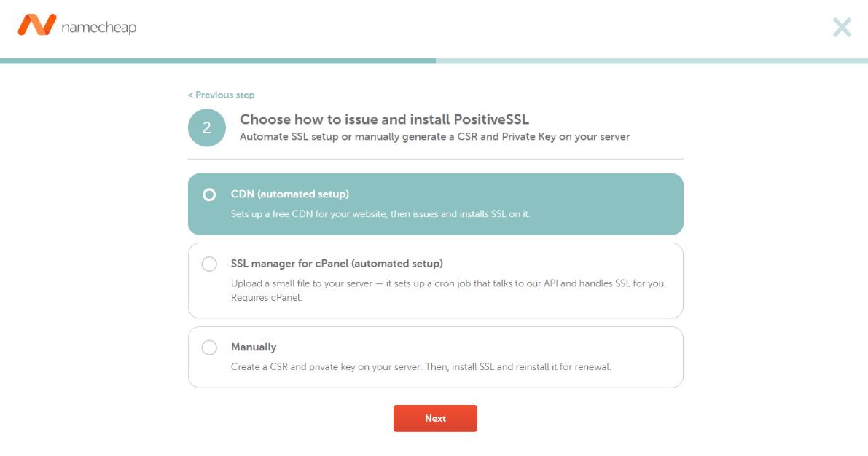This screenshot has width=868, height=456.
Task: Click the CDN (automated setup) title
Action: coord(290,194)
